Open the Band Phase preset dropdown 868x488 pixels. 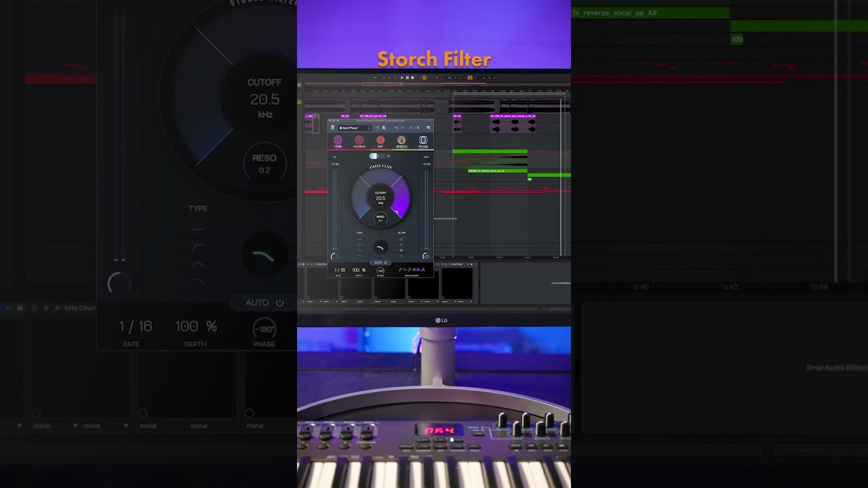pyautogui.click(x=355, y=127)
